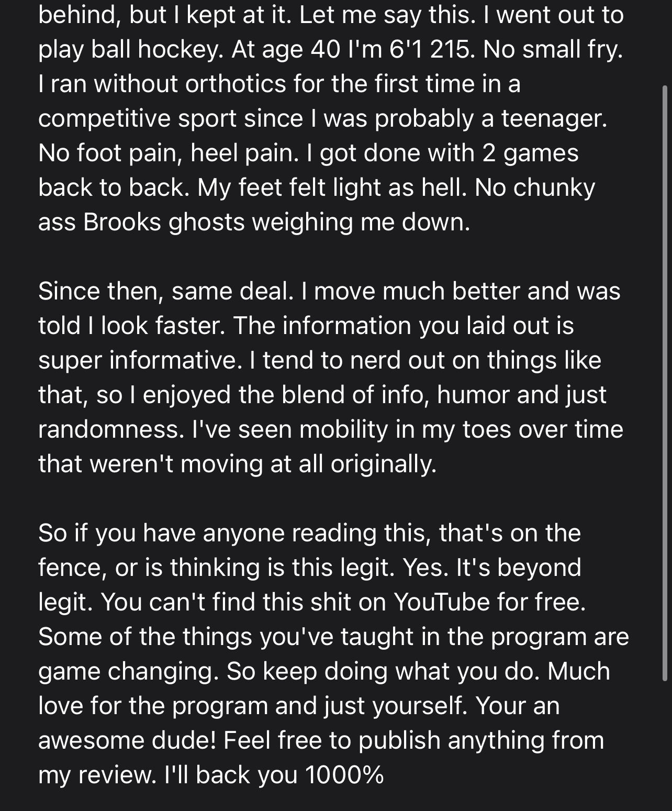Click the word "originally"

click(383, 464)
